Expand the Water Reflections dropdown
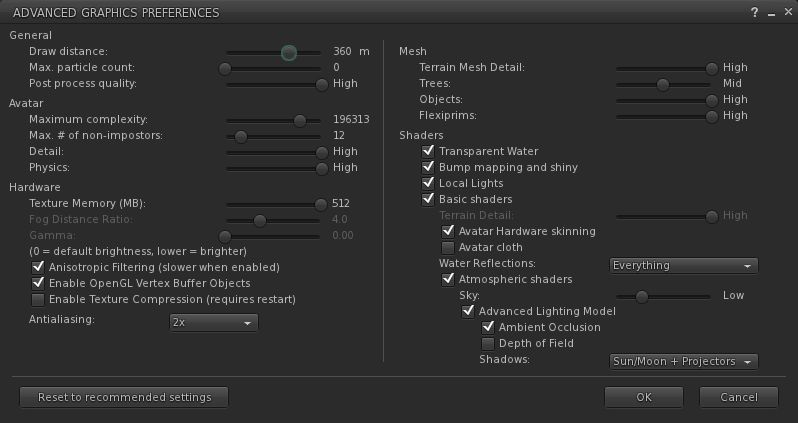This screenshot has width=798, height=423. (684, 265)
